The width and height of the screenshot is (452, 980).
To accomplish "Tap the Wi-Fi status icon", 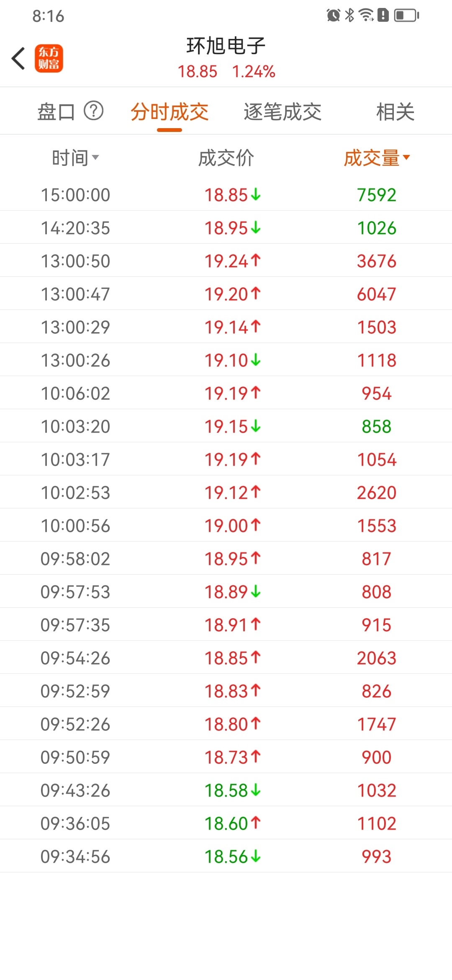I will [367, 15].
